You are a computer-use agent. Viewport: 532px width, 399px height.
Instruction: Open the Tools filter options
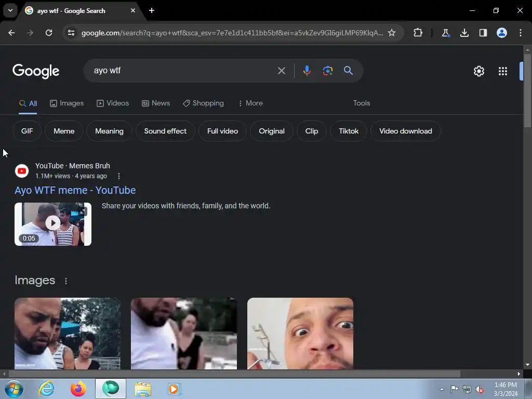coord(362,103)
